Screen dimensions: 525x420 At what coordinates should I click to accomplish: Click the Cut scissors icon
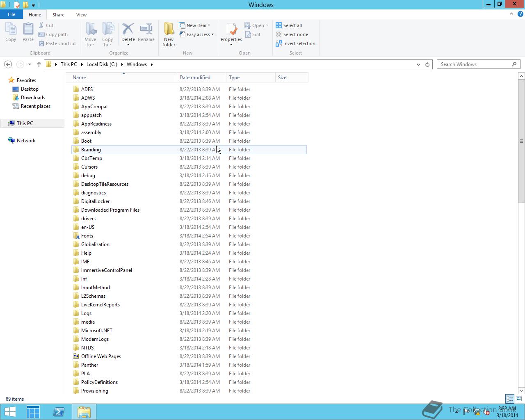point(41,25)
